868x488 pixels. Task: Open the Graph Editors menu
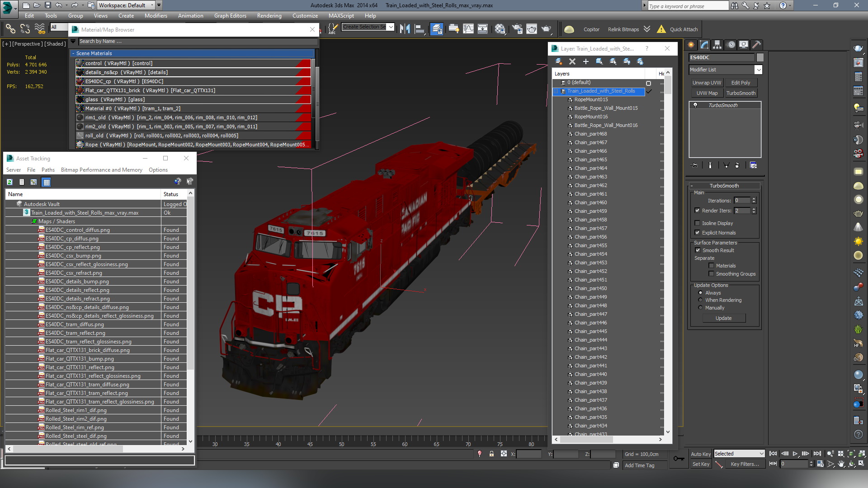click(x=230, y=16)
